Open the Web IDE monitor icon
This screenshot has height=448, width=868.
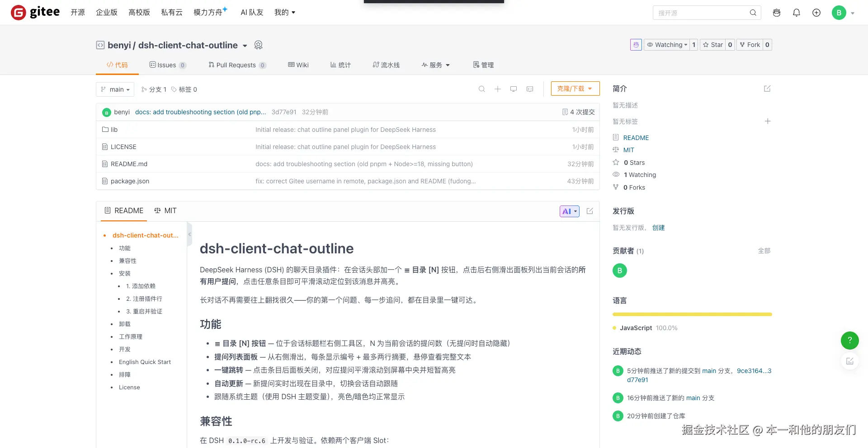514,89
